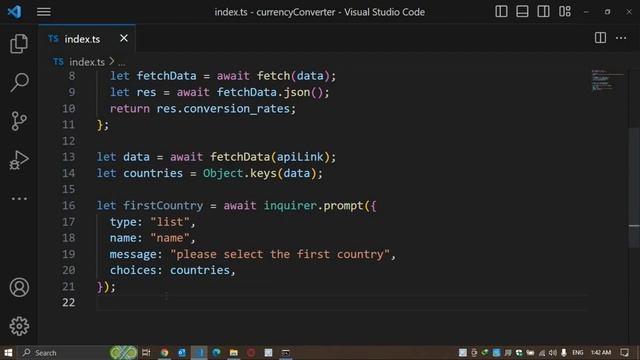Split the editor to the right
640x360 pixels.
point(600,38)
